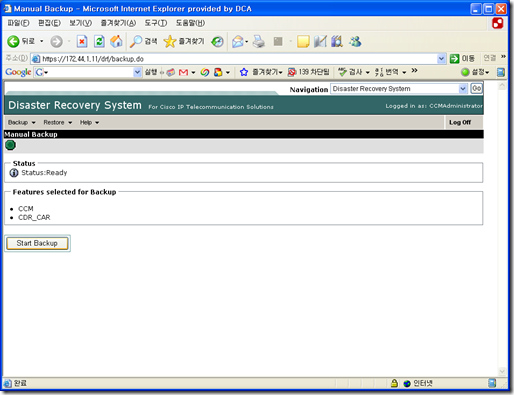The height and width of the screenshot is (395, 514).
Task: Open the Backup menu
Action: coord(21,123)
